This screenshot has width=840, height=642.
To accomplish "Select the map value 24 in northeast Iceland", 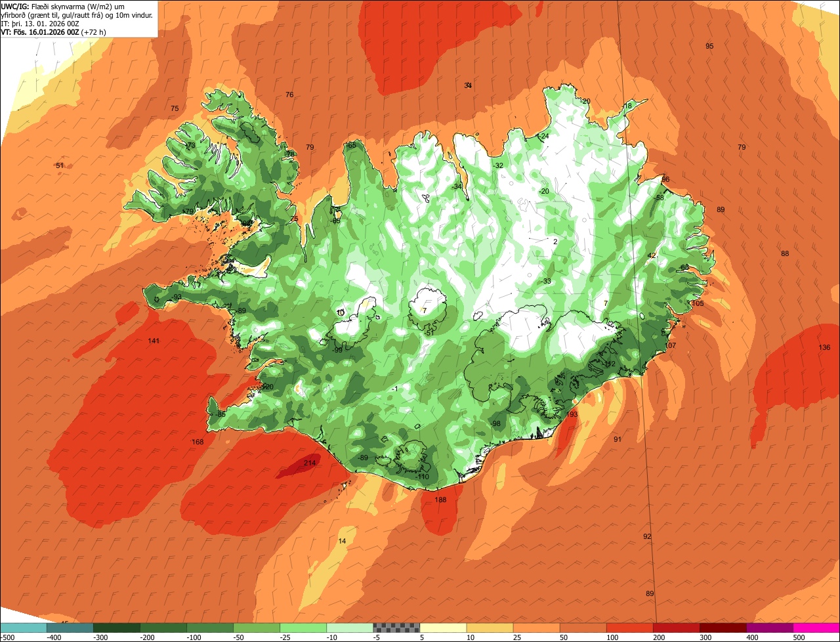I will point(544,136).
